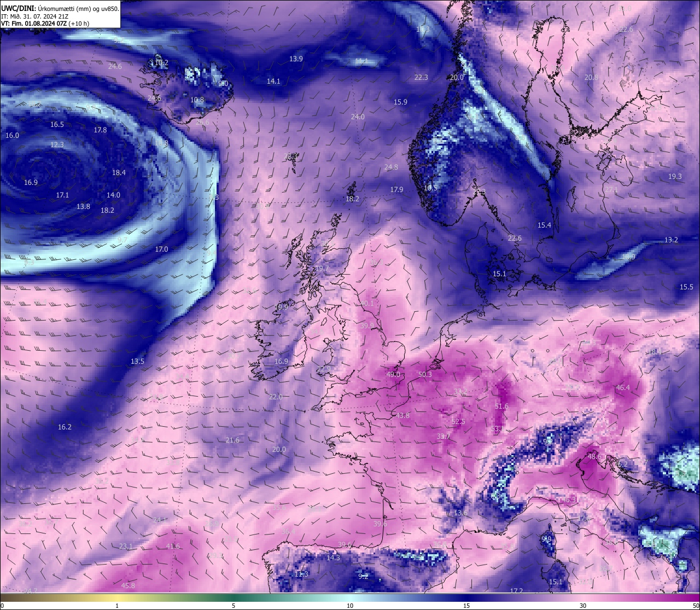
Task: Select the 13.8 value in the low
Action: click(x=83, y=207)
